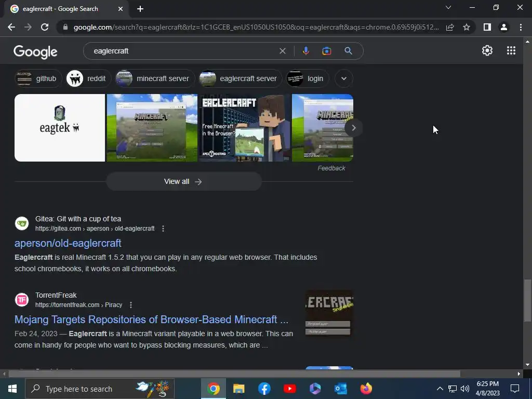Screen dimensions: 532x399
Task: Open a new browser tab
Action: click(x=140, y=9)
